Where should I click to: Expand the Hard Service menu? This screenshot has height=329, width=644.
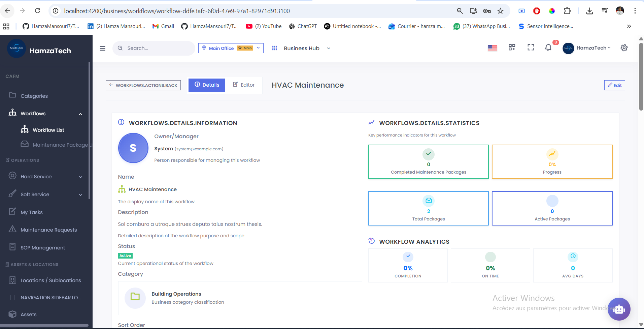(80, 177)
